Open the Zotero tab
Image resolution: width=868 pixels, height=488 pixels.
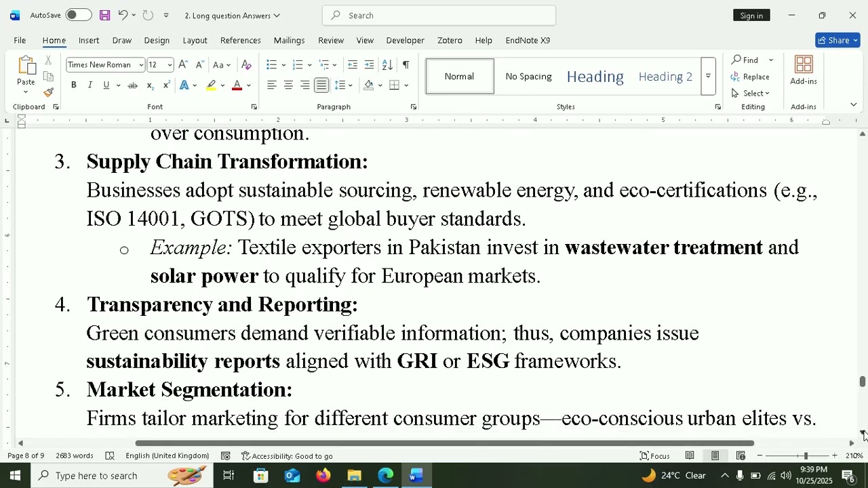click(x=450, y=40)
